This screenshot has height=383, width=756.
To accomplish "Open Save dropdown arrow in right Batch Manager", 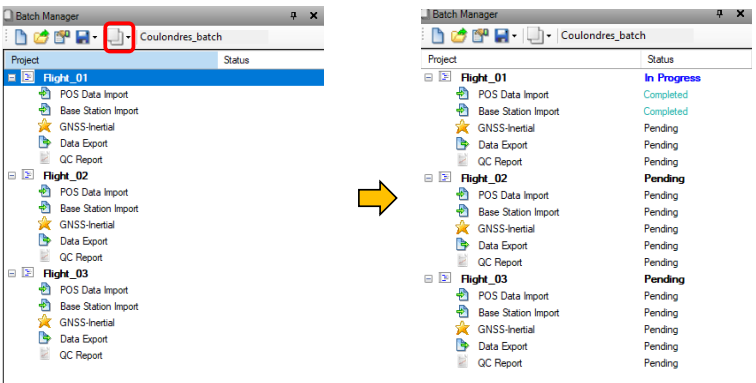I will 514,36.
